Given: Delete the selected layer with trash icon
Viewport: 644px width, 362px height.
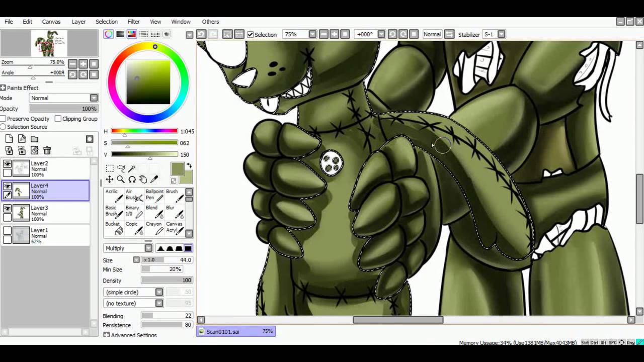Looking at the screenshot, I should 47,150.
